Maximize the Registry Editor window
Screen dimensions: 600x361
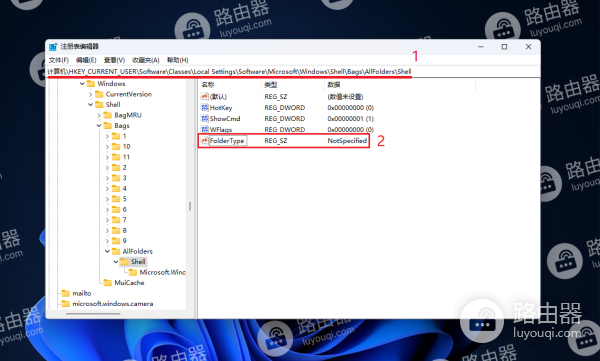(x=504, y=47)
